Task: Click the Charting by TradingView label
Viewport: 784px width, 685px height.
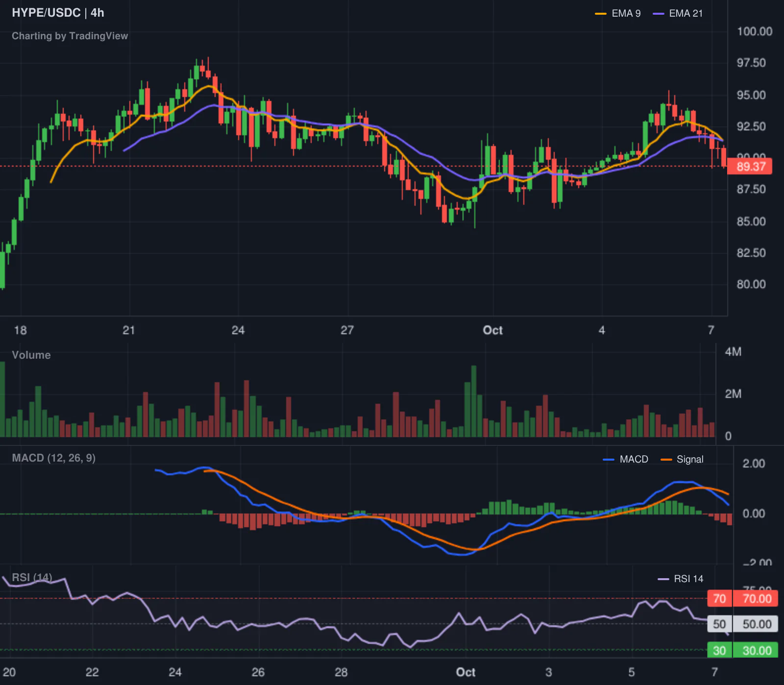Action: point(70,36)
